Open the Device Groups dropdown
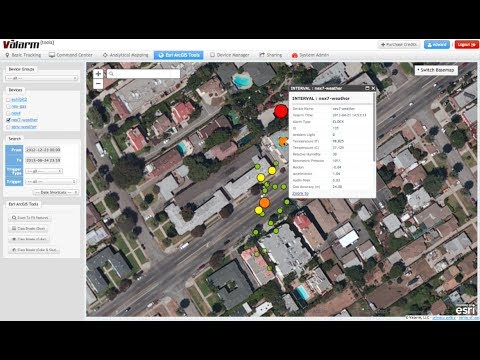The width and height of the screenshot is (480, 360). coord(42,78)
